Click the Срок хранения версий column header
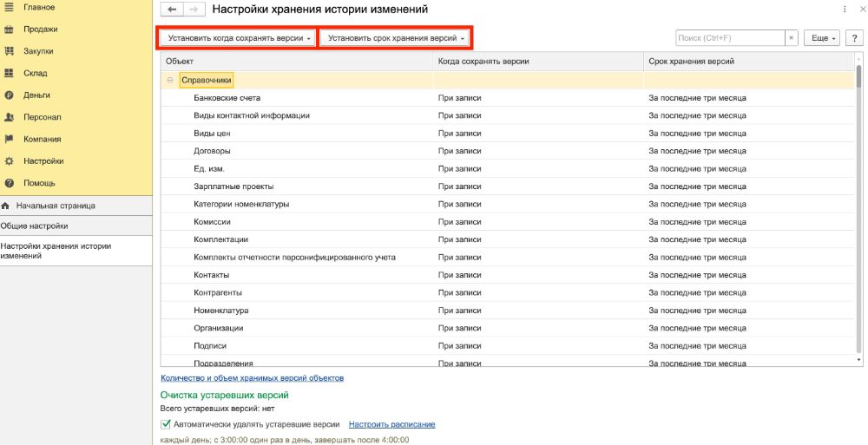 point(748,62)
